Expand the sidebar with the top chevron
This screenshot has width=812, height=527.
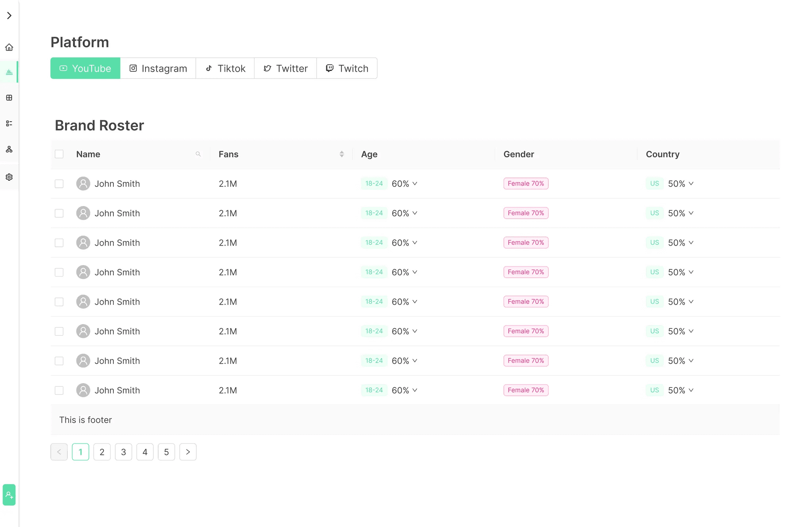point(9,15)
